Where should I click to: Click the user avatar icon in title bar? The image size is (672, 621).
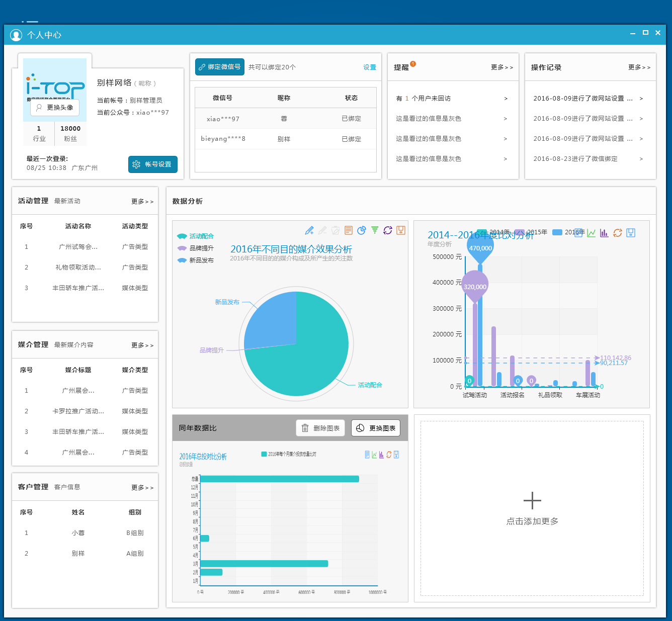coord(16,35)
